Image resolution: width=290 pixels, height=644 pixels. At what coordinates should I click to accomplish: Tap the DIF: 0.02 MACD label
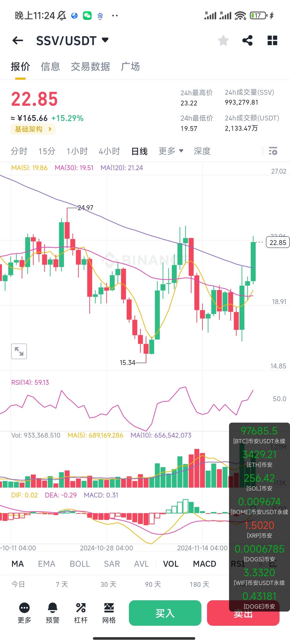pyautogui.click(x=25, y=495)
